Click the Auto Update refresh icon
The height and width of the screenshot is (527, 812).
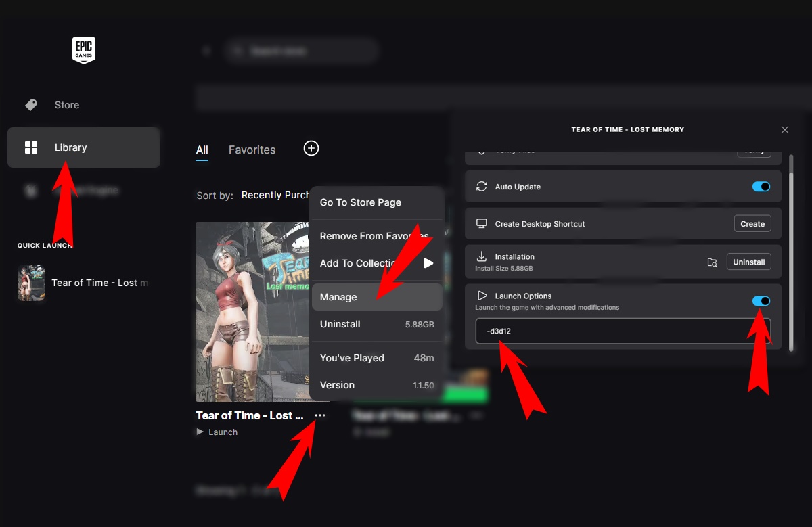click(482, 187)
